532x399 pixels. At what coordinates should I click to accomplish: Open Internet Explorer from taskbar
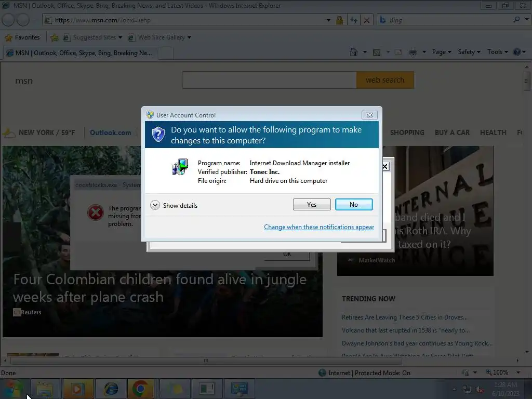pos(111,389)
